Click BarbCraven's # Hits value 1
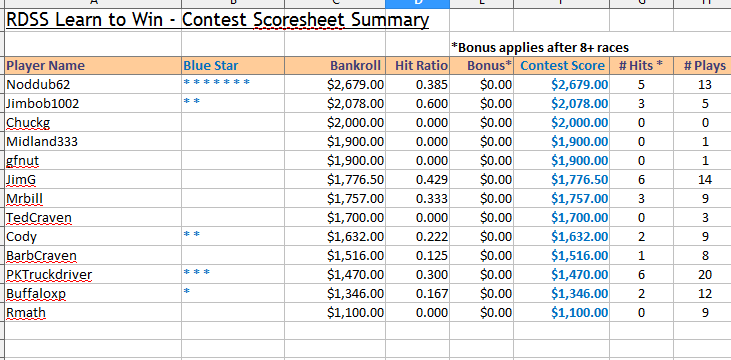The image size is (731, 360). pos(641,256)
